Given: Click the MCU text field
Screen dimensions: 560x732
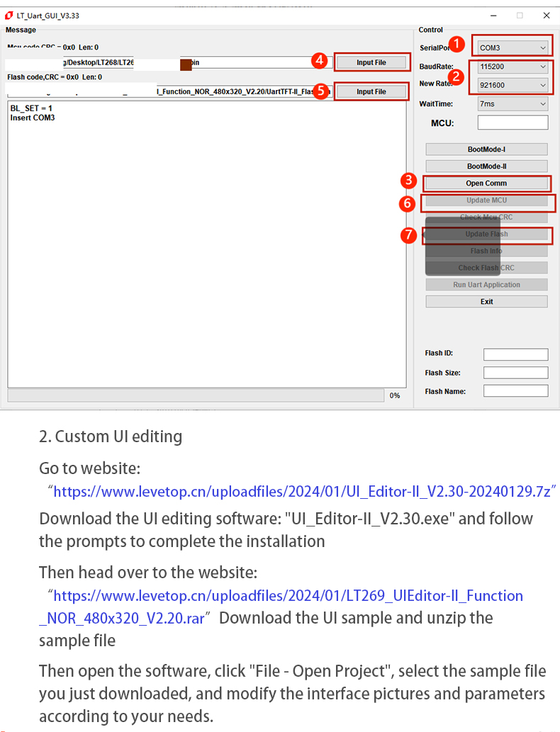Looking at the screenshot, I should click(513, 123).
